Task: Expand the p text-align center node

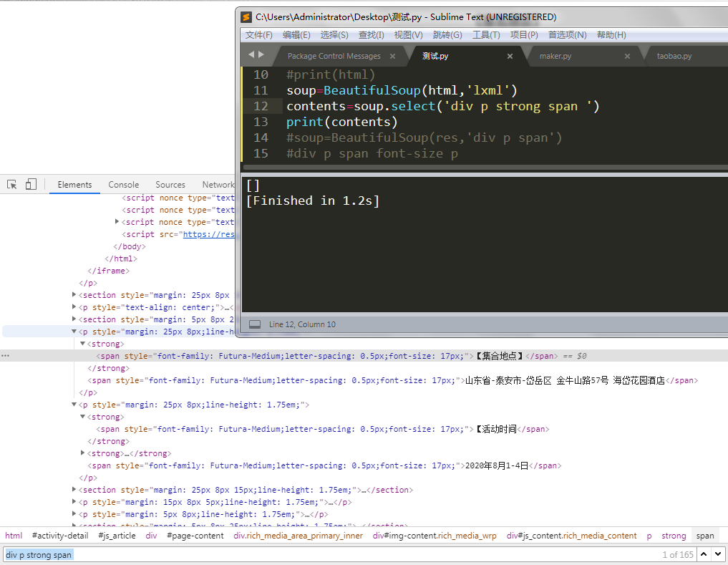Action: [74, 306]
